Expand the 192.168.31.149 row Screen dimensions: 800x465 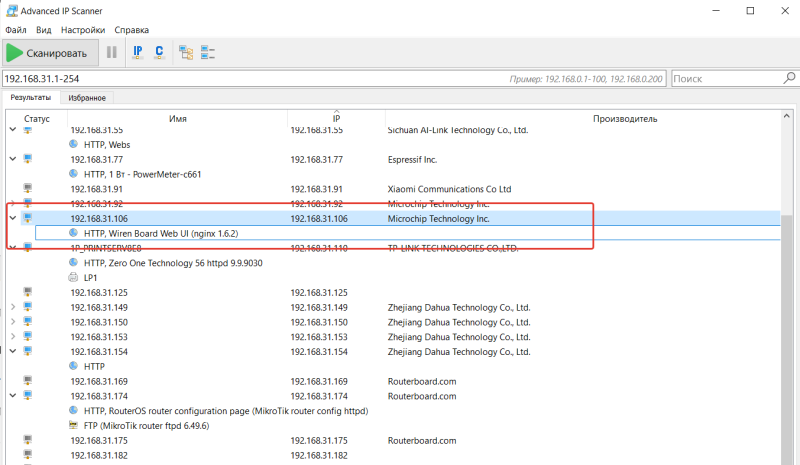point(13,307)
